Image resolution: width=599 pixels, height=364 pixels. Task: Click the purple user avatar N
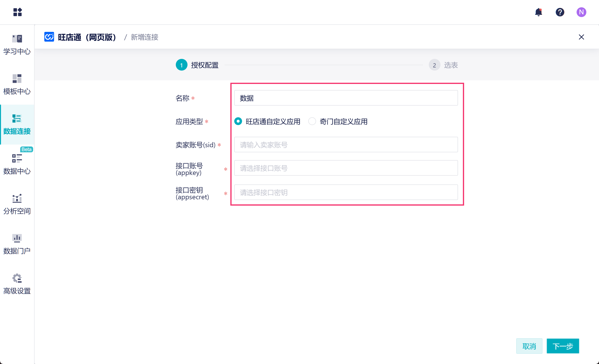pos(581,12)
